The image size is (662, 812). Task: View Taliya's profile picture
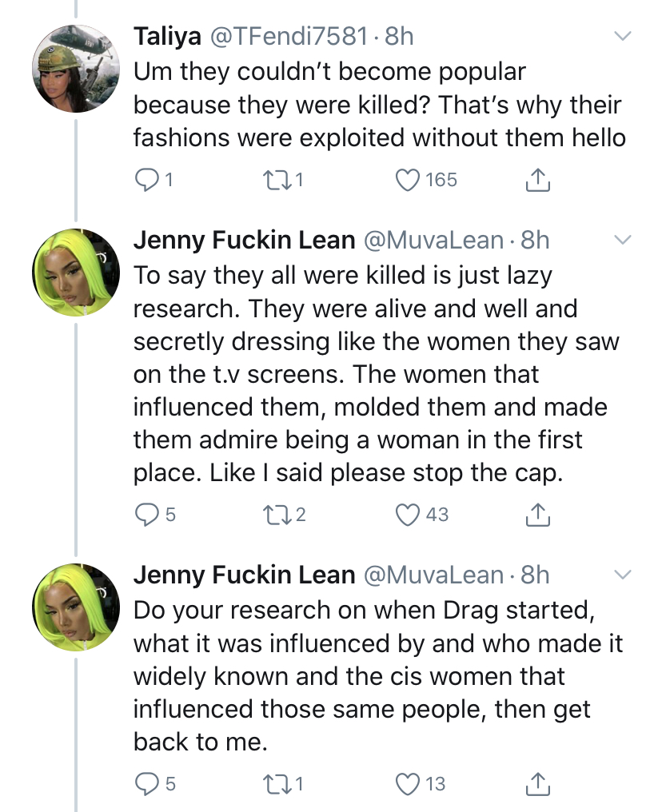point(76,69)
